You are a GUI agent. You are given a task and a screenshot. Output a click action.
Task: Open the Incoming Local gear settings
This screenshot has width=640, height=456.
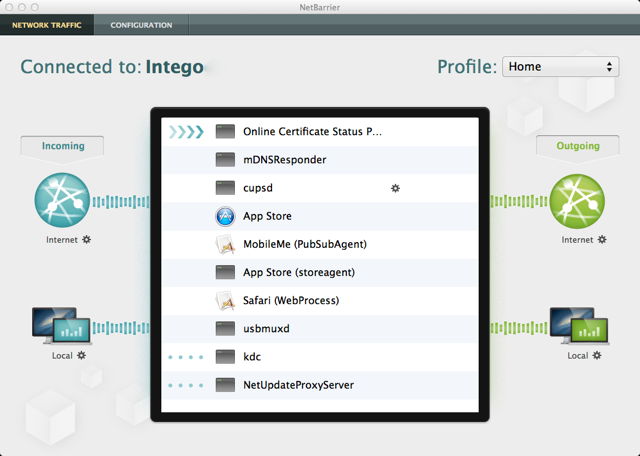[x=82, y=355]
